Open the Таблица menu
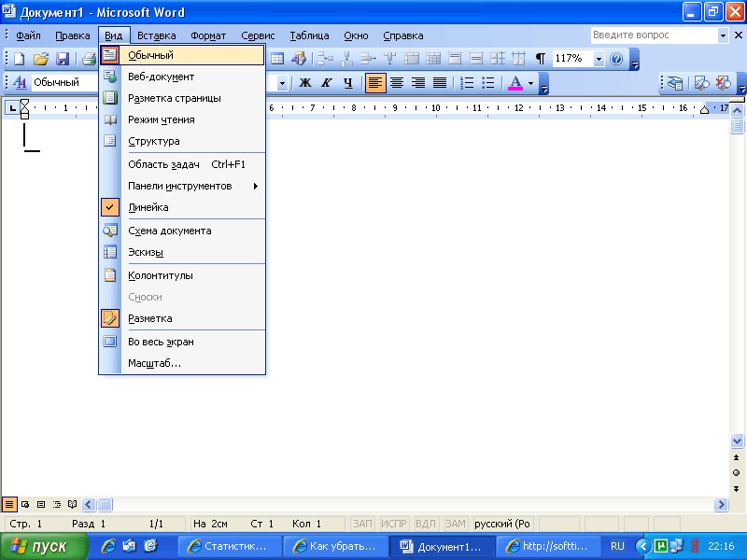The image size is (747, 560). click(x=309, y=35)
